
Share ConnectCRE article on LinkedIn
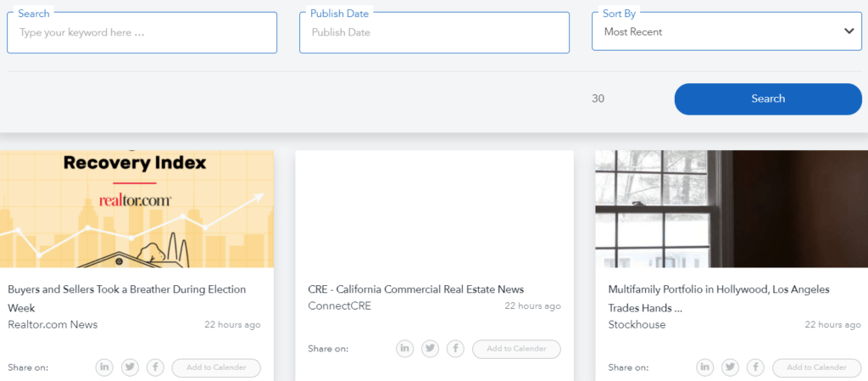click(x=405, y=349)
